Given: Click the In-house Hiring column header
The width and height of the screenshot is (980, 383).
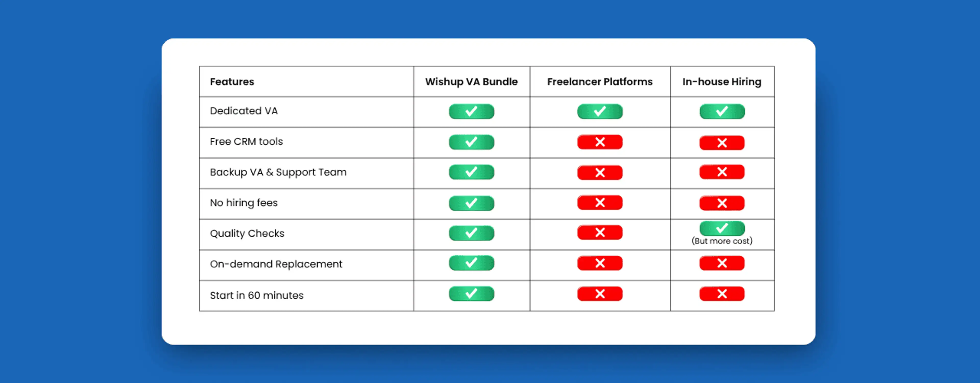Looking at the screenshot, I should tap(722, 82).
